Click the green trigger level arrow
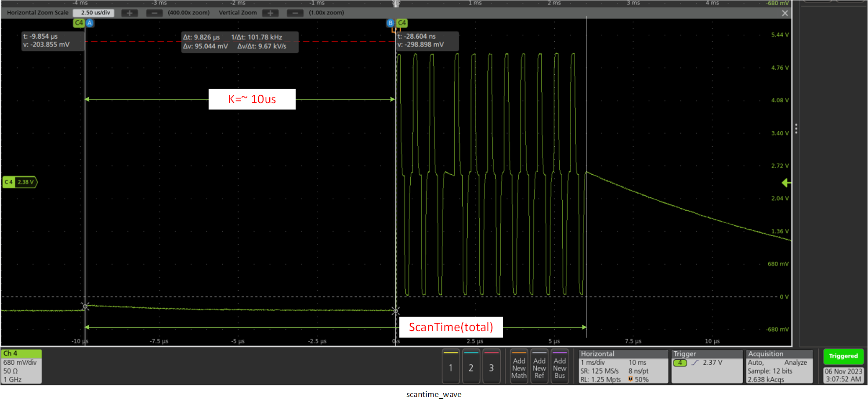Image resolution: width=868 pixels, height=404 pixels. [x=787, y=183]
